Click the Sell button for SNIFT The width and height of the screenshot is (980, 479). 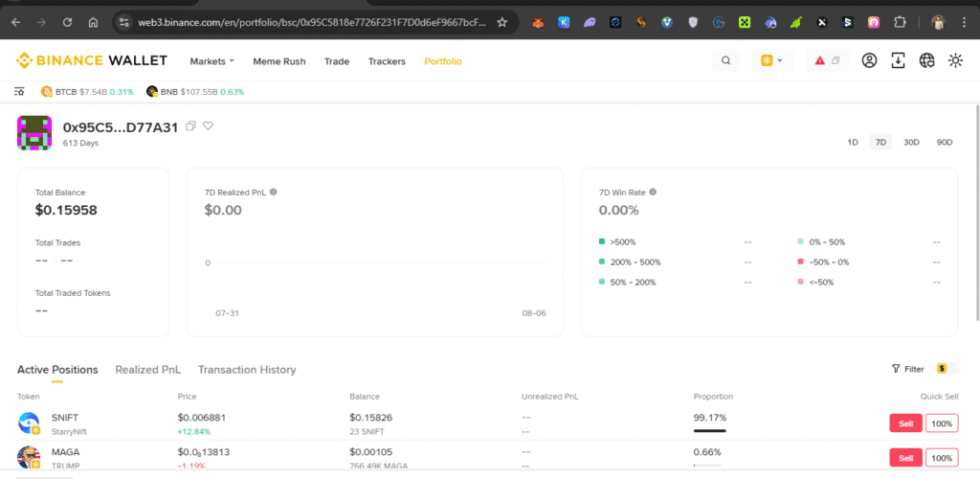click(905, 423)
